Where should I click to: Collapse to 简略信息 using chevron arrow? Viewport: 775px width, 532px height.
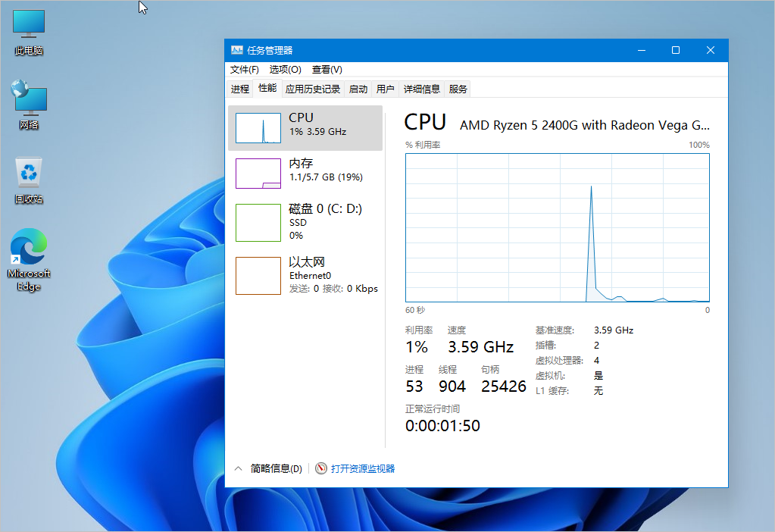click(238, 468)
